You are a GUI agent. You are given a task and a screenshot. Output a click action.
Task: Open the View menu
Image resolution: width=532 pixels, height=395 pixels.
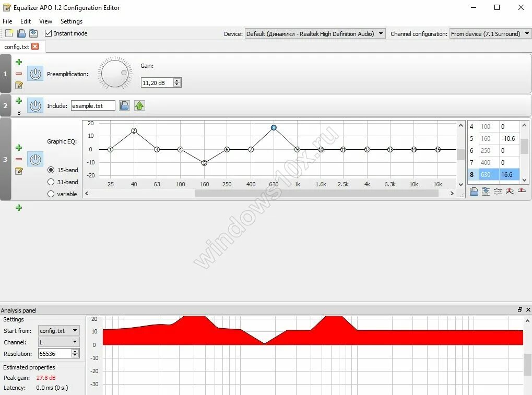click(45, 21)
